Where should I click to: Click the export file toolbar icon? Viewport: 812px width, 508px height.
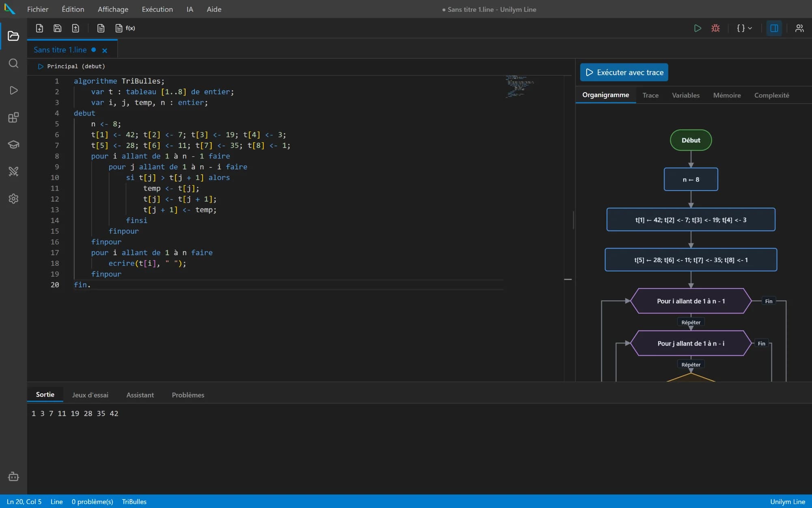[x=76, y=28]
